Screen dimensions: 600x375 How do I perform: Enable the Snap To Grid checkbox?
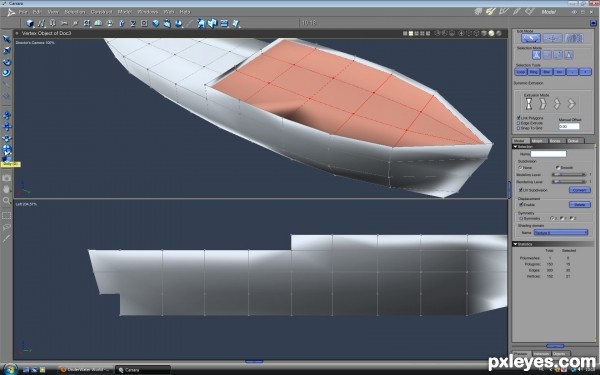518,128
